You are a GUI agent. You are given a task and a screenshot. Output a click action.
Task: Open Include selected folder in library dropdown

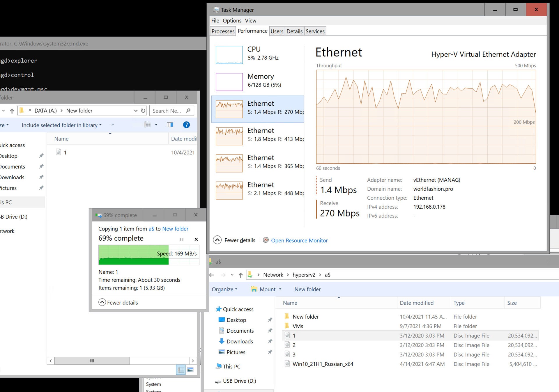coord(62,125)
